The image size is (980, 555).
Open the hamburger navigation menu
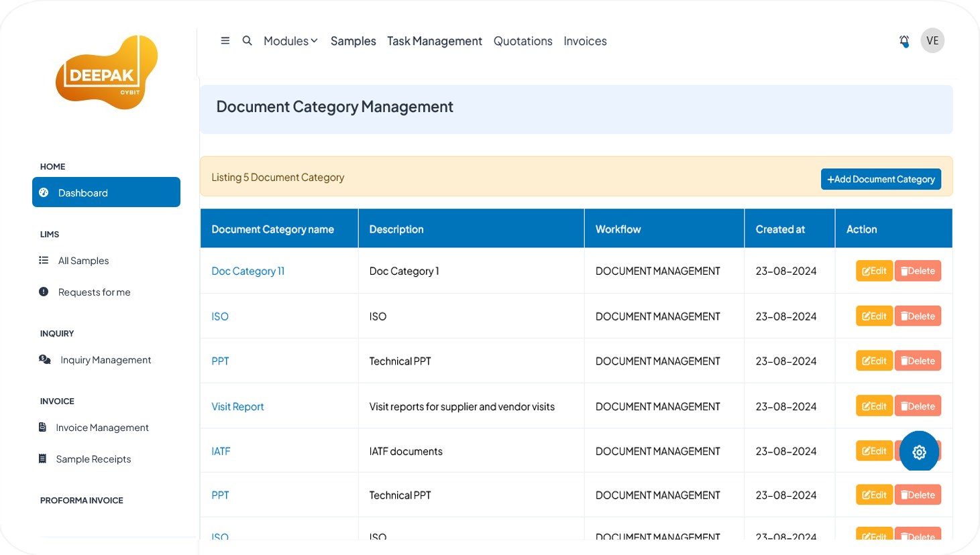(x=225, y=40)
